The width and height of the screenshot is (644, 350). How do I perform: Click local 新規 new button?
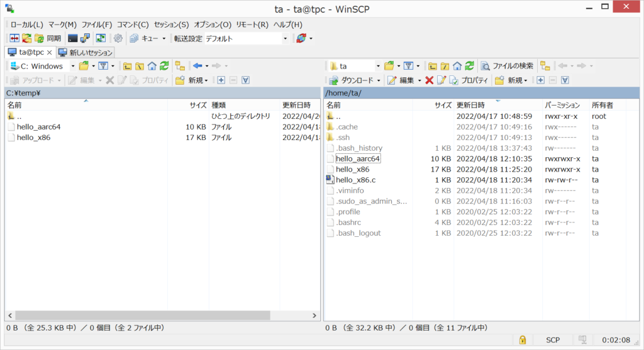point(192,80)
